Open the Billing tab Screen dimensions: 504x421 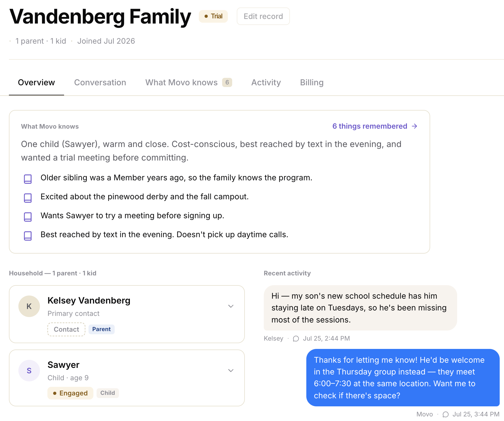(312, 82)
